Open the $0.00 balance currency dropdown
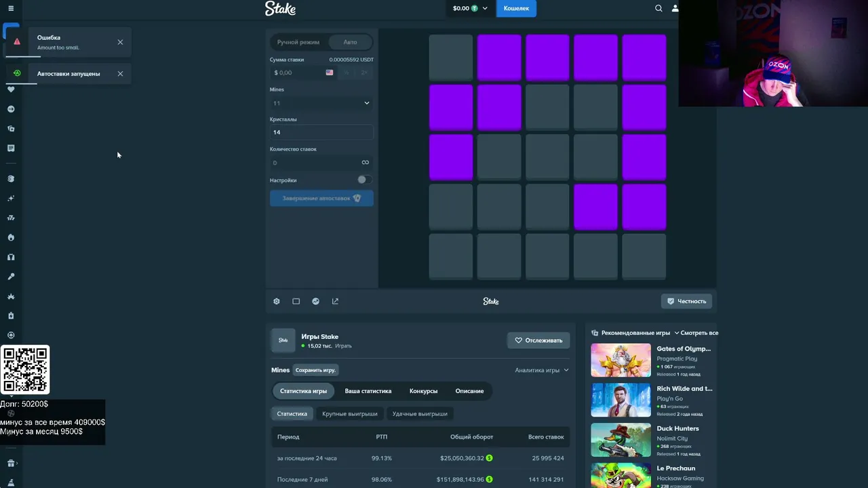The width and height of the screenshot is (868, 488). click(470, 8)
